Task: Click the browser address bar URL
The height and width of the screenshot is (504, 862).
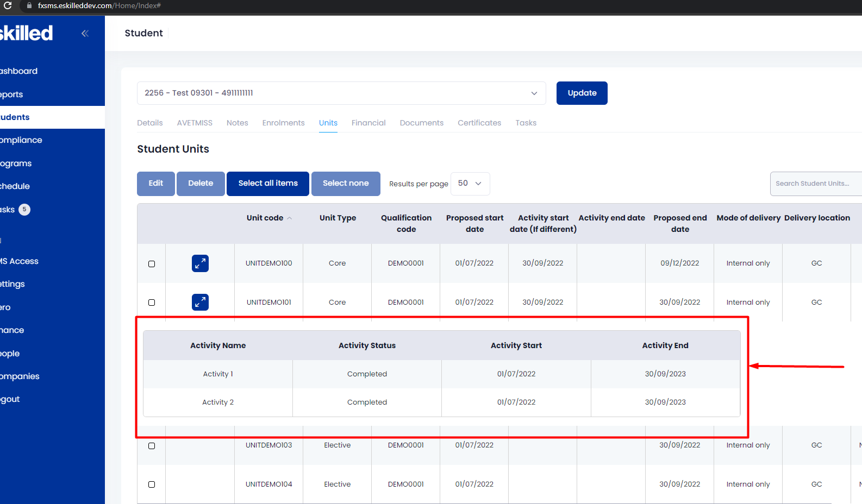Action: pyautogui.click(x=99, y=5)
